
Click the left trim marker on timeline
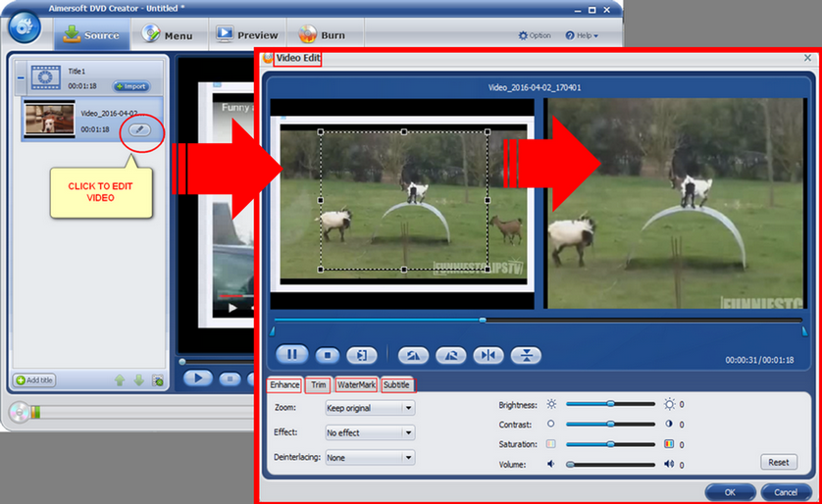coord(272,331)
